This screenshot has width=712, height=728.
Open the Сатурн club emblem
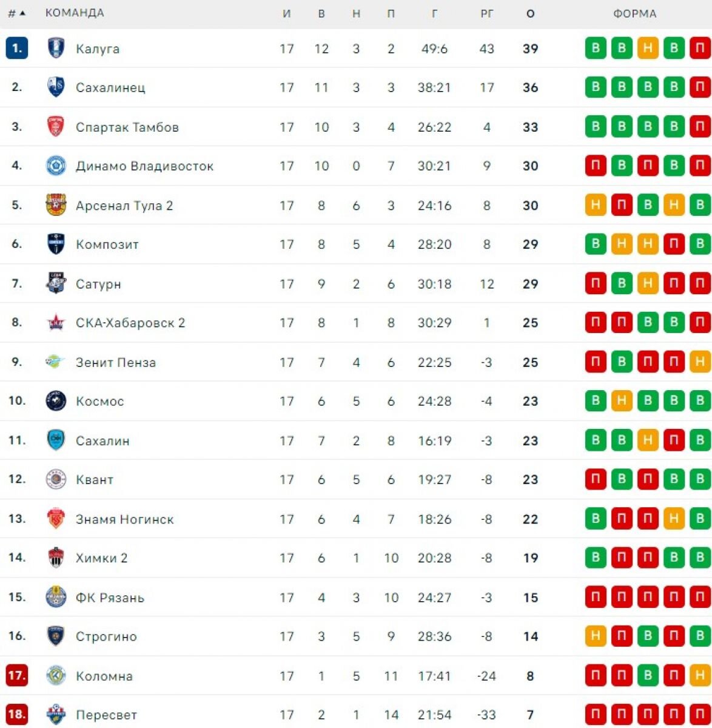pos(56,283)
